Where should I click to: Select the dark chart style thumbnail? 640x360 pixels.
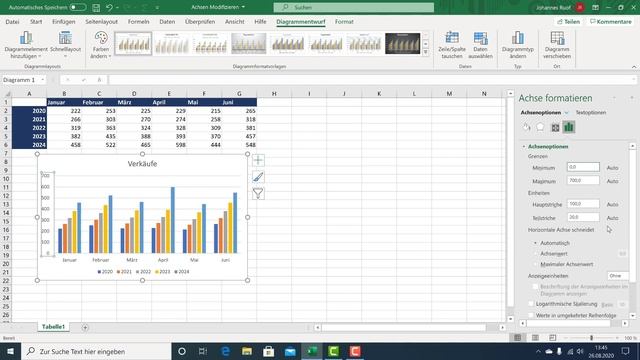402,44
